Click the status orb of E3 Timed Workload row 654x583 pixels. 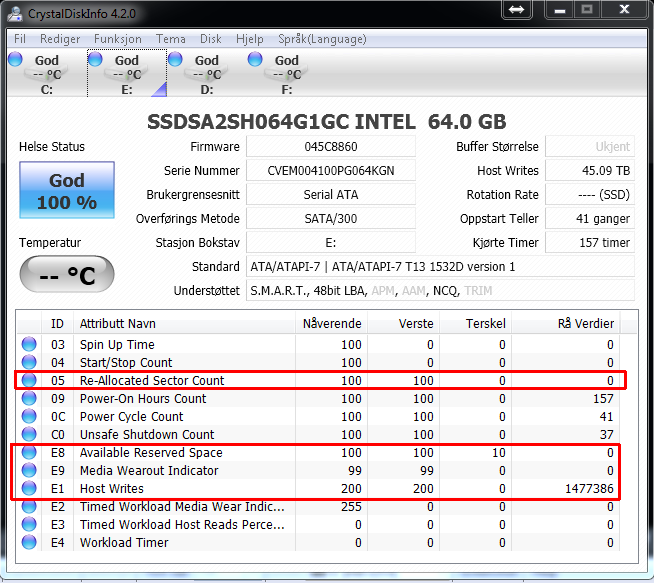(29, 524)
